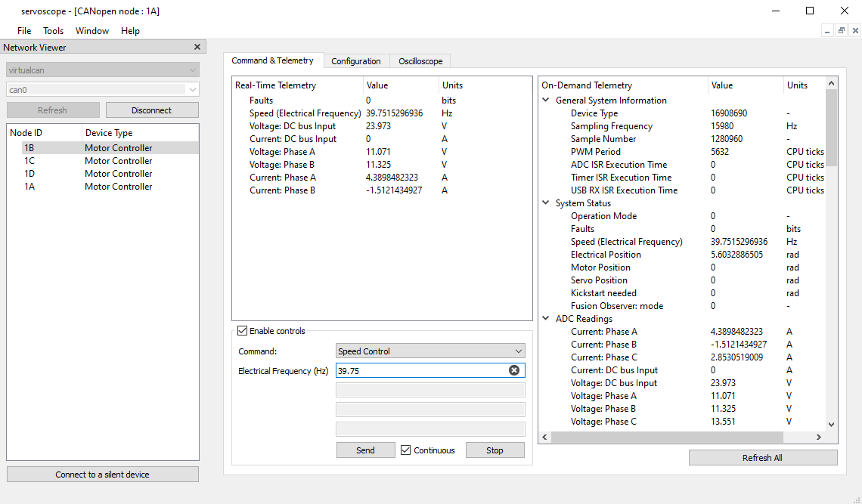Viewport: 862px width, 504px height.
Task: Click the Refresh All button
Action: 762,457
